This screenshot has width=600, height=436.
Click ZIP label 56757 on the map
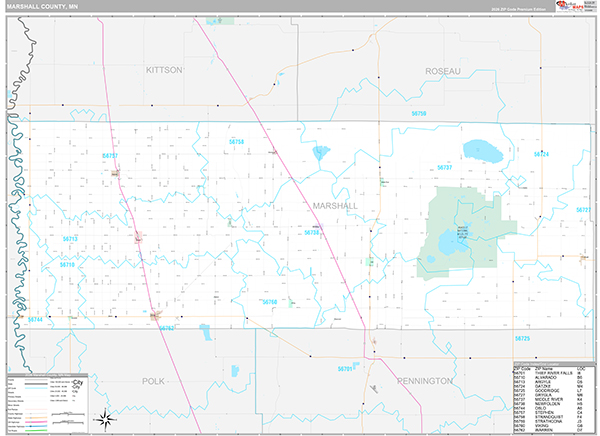(x=110, y=156)
